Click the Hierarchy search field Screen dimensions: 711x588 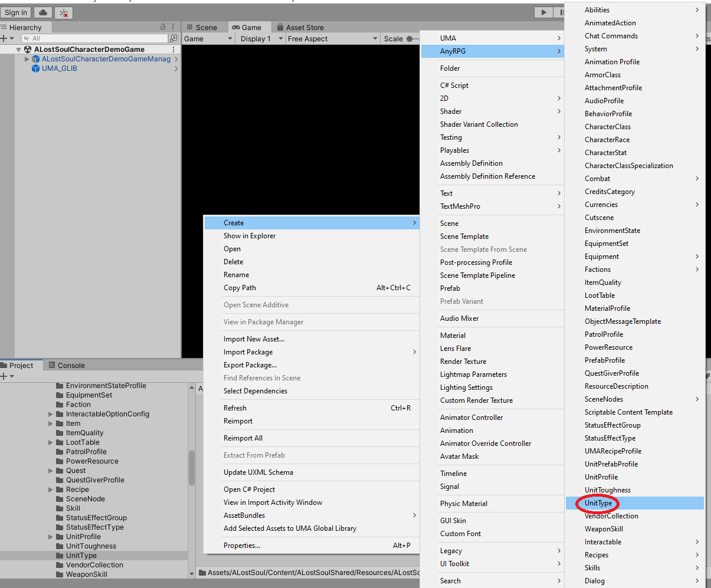pyautogui.click(x=94, y=38)
